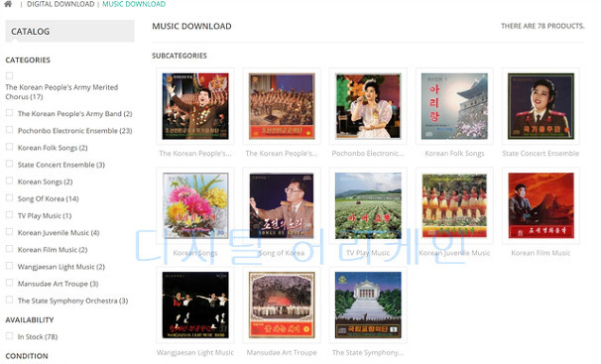601x364 pixels.
Task: Check the Korean Songs (2) filter
Action: [10, 181]
